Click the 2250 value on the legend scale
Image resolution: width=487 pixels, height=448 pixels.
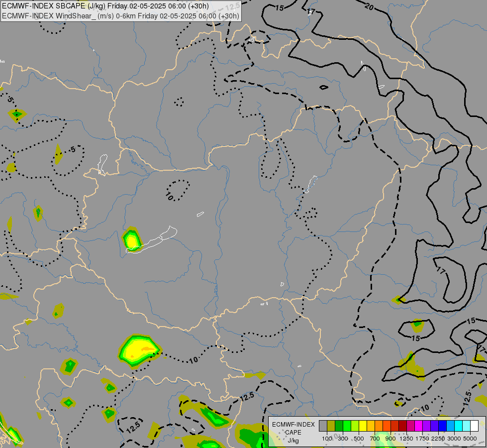pyautogui.click(x=438, y=439)
